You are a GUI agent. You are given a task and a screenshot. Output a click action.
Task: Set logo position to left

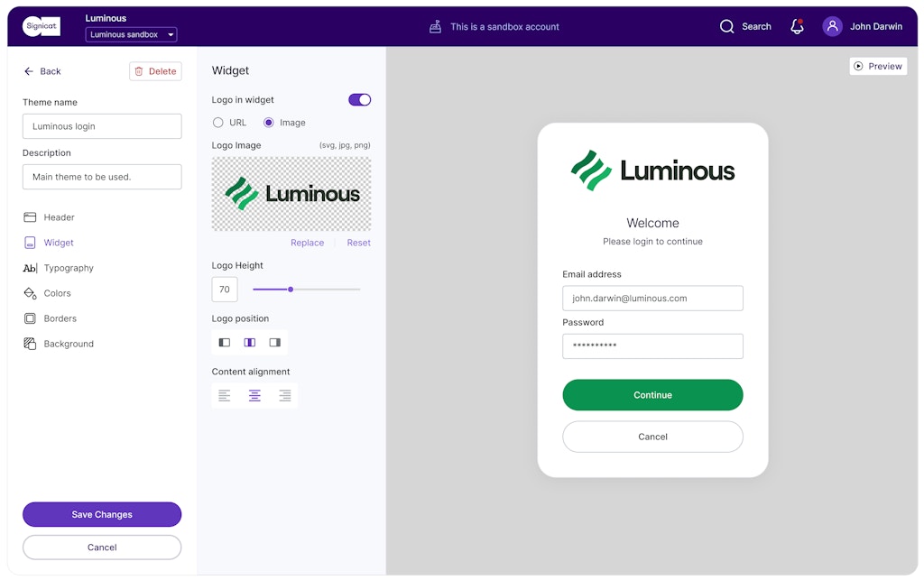(x=225, y=343)
